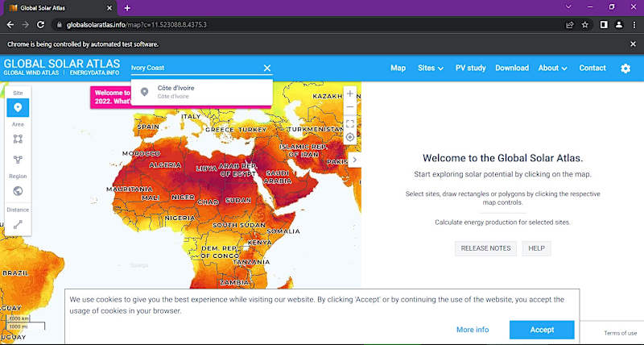
Task: Reload the browser page
Action: [x=40, y=25]
